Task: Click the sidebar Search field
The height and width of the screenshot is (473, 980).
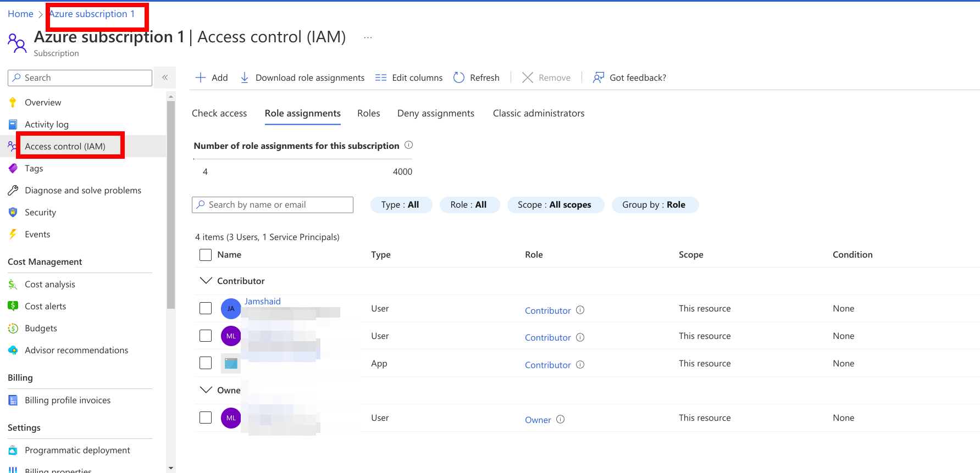Action: 80,77
